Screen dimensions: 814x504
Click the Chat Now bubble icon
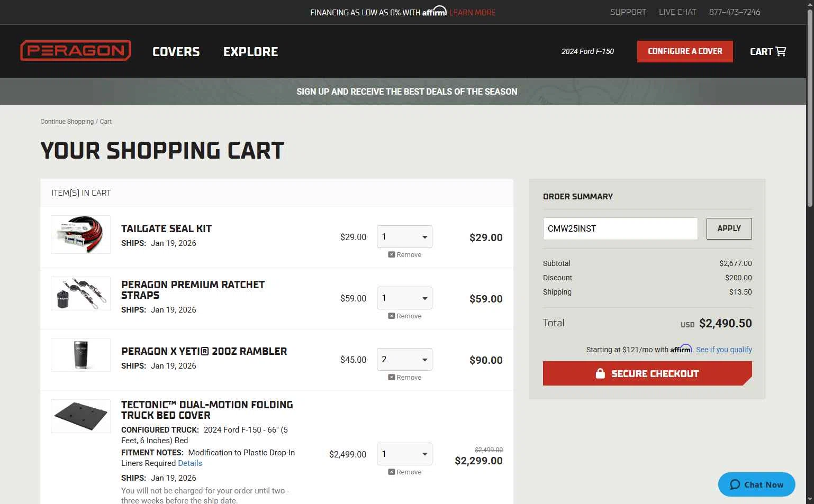point(735,484)
